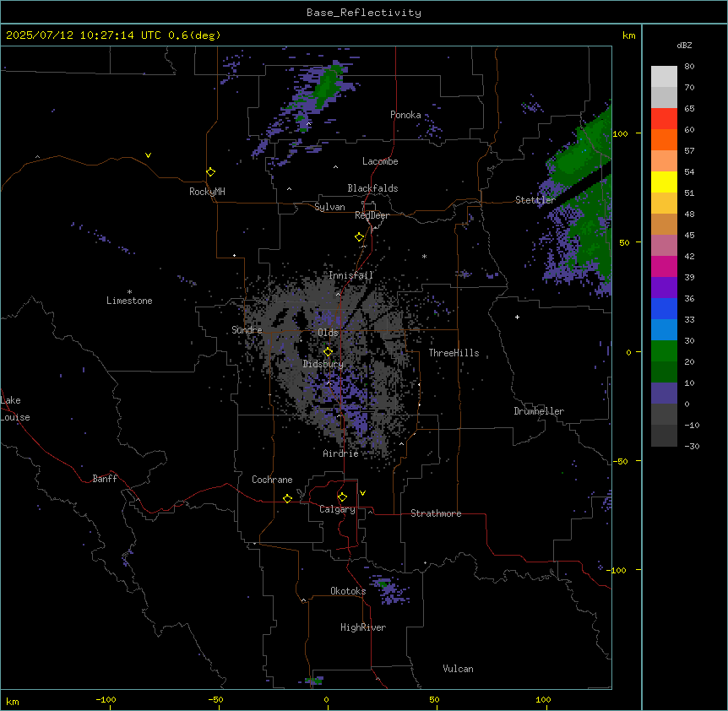
Task: Click the Drumheller label
Action: [539, 411]
